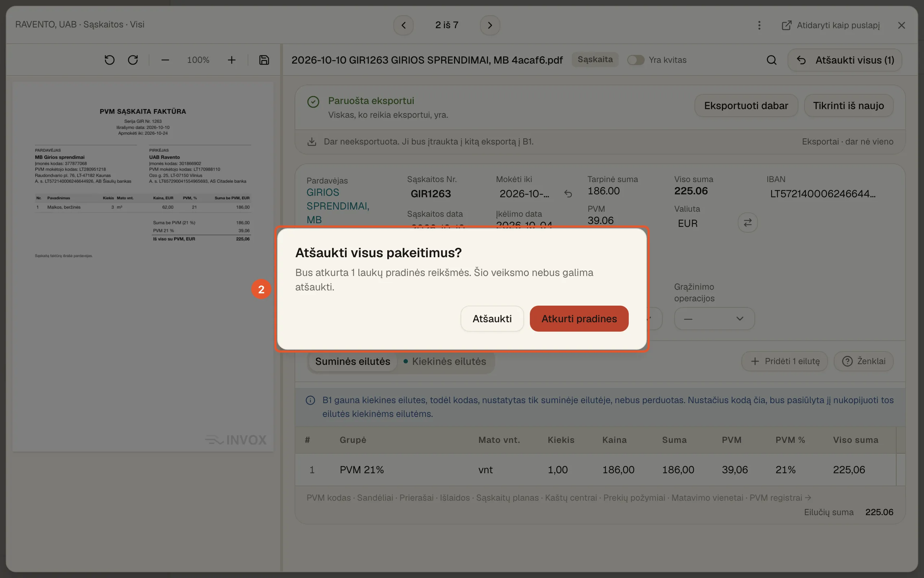The image size is (924, 578).
Task: Click Eksportai · dar nė vieno text
Action: click(x=847, y=142)
